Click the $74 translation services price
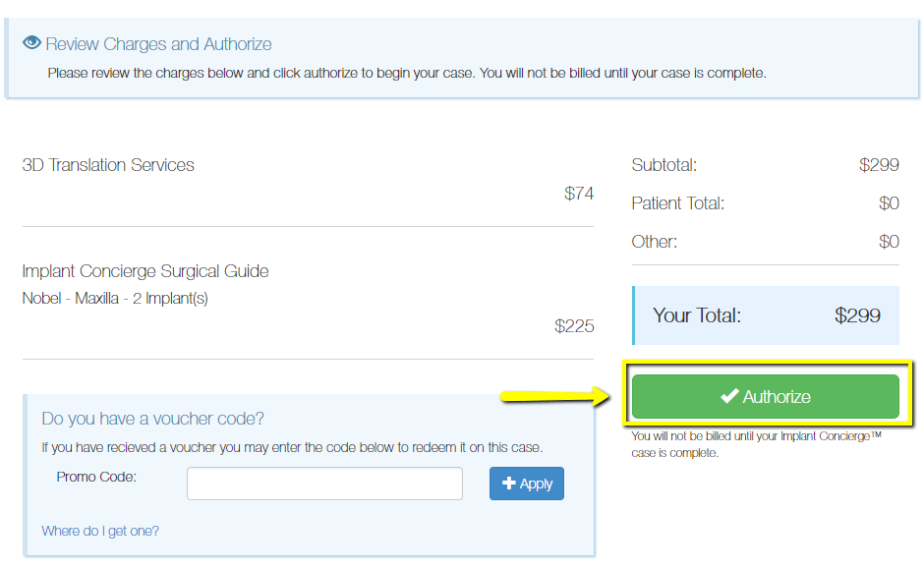Image resolution: width=924 pixels, height=570 pixels. coord(579,194)
